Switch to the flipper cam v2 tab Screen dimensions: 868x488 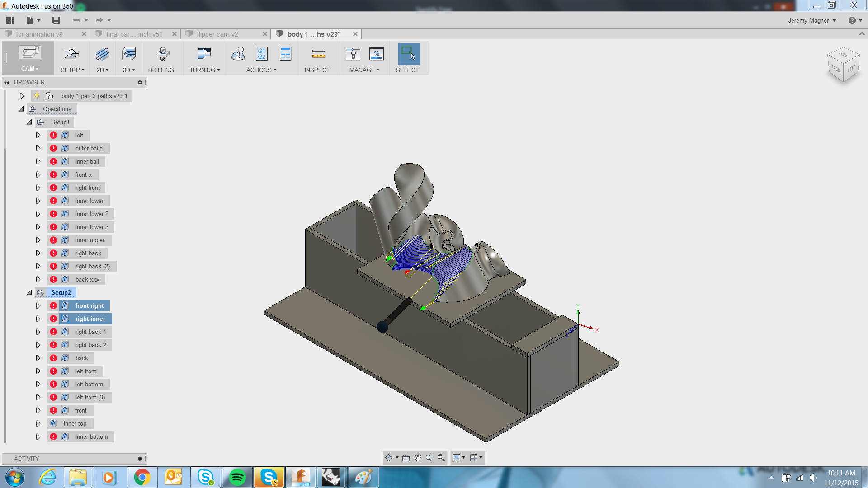coord(217,34)
